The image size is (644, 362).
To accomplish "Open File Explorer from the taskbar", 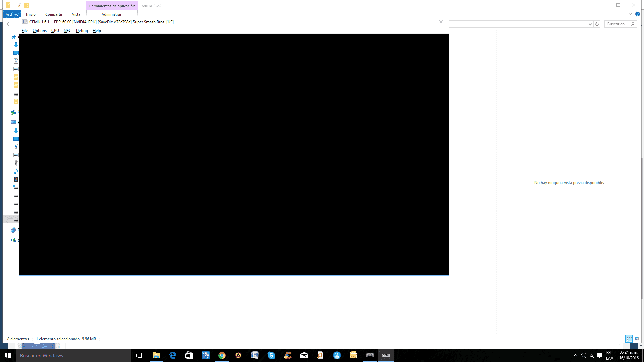I will (x=156, y=355).
